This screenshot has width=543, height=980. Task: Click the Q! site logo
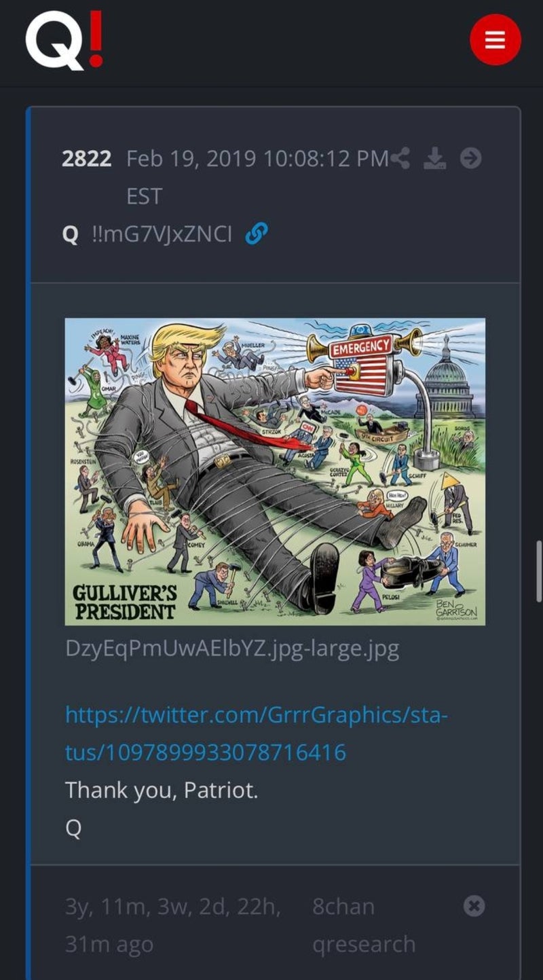[x=64, y=39]
